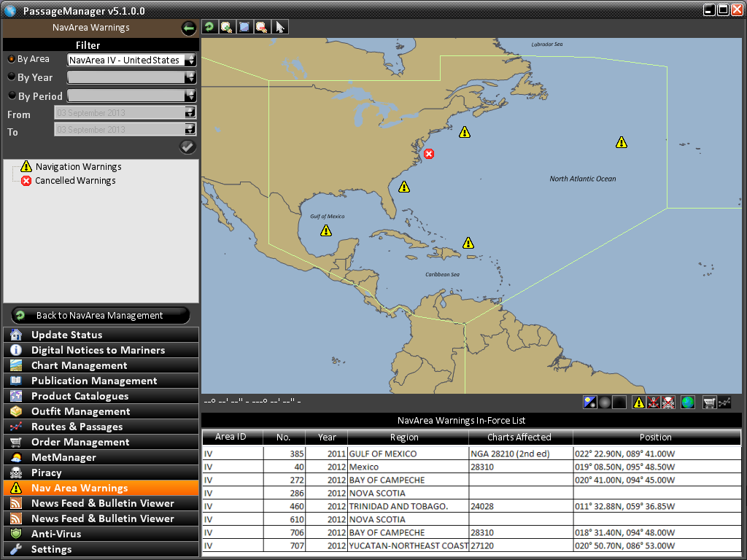747x560 pixels.
Task: Sort table by Year column header
Action: click(x=326, y=437)
